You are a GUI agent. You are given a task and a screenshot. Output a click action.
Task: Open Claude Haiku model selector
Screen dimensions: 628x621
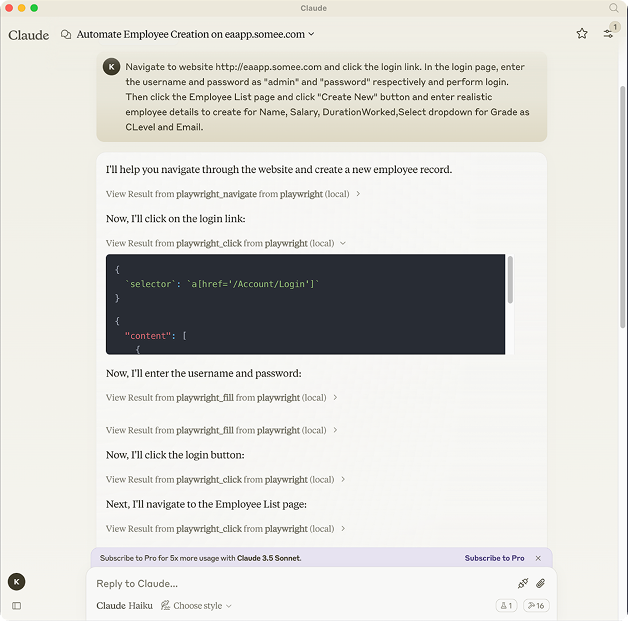(124, 606)
